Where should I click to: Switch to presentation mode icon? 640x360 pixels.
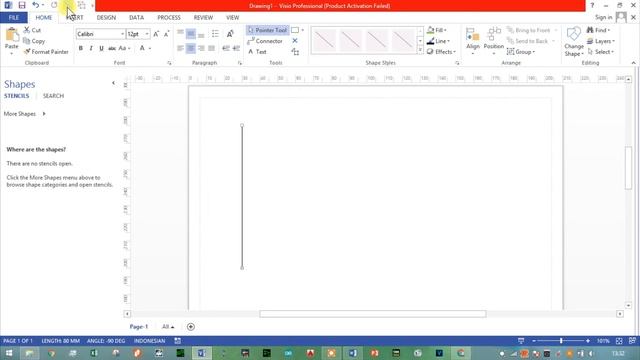[x=521, y=341]
